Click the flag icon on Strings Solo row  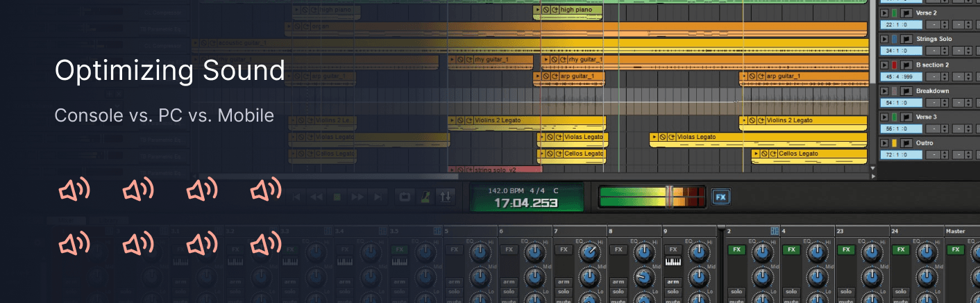(906, 39)
